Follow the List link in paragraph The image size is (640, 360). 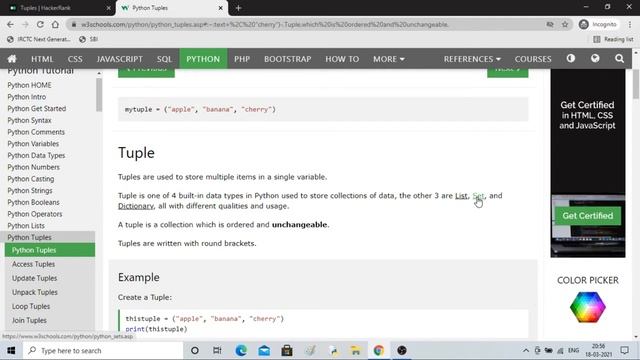tap(461, 196)
